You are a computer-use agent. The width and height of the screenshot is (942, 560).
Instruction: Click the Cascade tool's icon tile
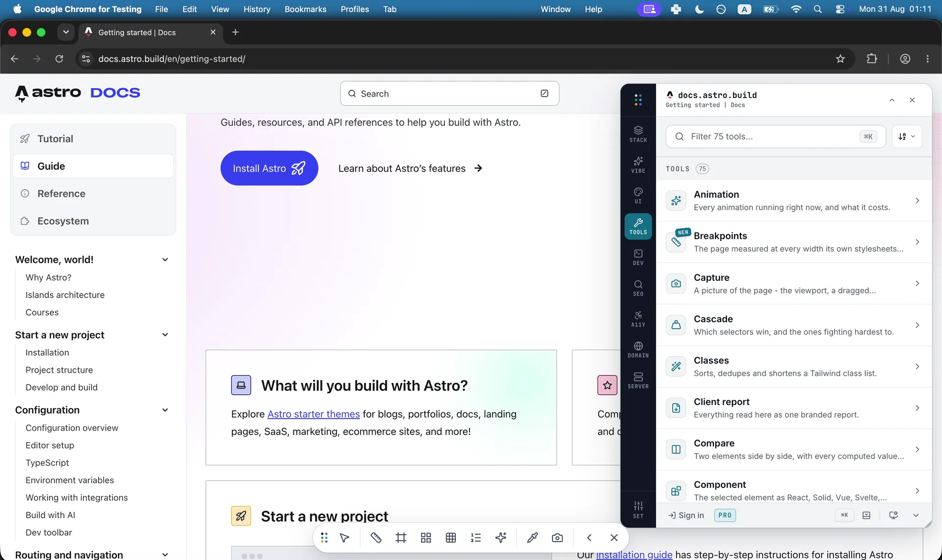(x=676, y=325)
